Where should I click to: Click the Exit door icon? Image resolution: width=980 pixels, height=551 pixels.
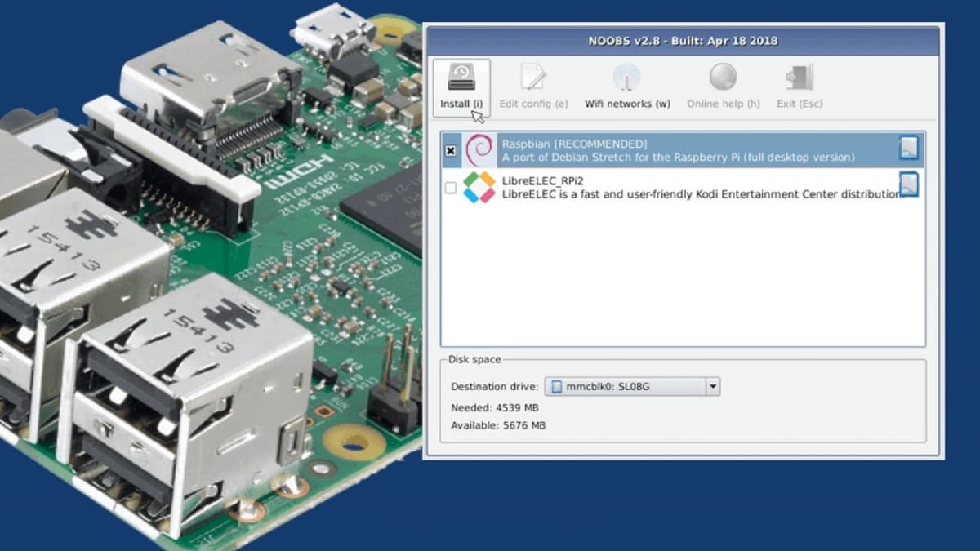click(x=799, y=78)
